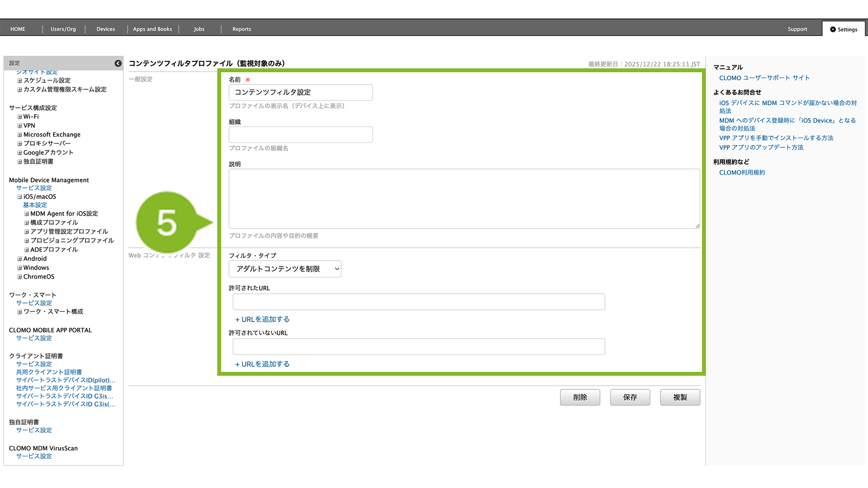Expand the VPN tree node
This screenshot has height=488, width=868.
tap(20, 126)
